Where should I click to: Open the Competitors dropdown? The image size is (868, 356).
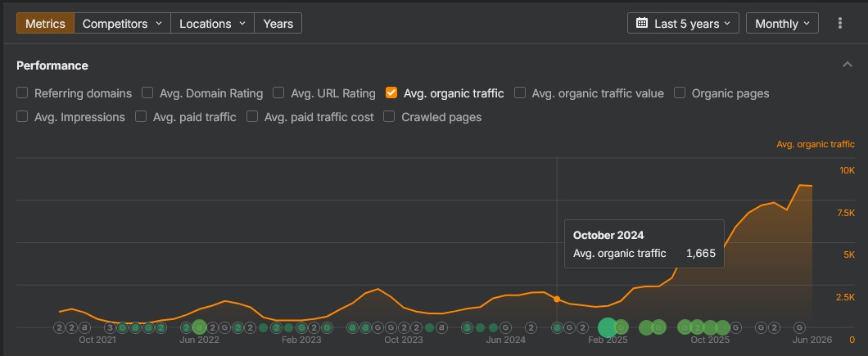click(x=122, y=23)
